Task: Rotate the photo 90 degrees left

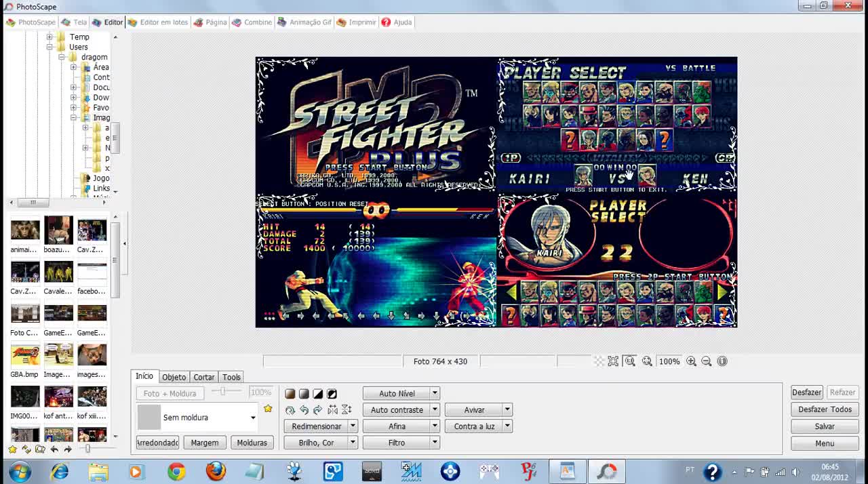Action: (x=304, y=410)
